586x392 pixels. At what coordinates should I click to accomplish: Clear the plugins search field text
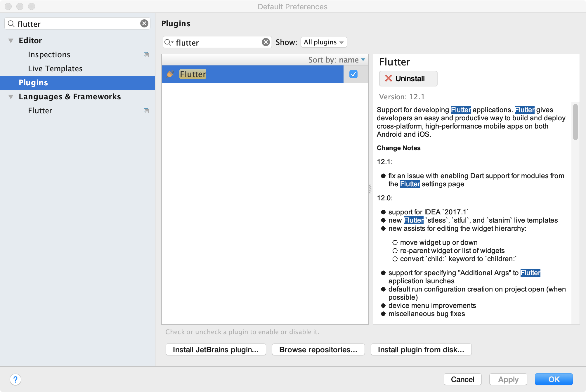pos(266,42)
